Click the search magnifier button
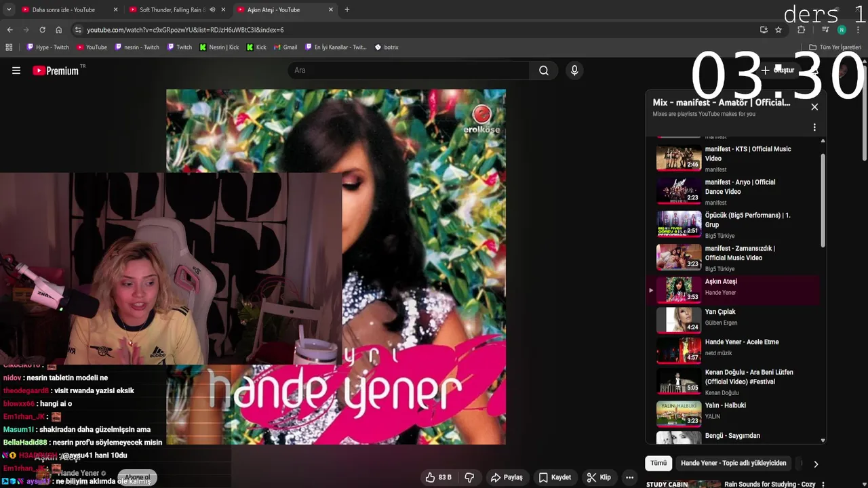The image size is (868, 488). pos(544,70)
